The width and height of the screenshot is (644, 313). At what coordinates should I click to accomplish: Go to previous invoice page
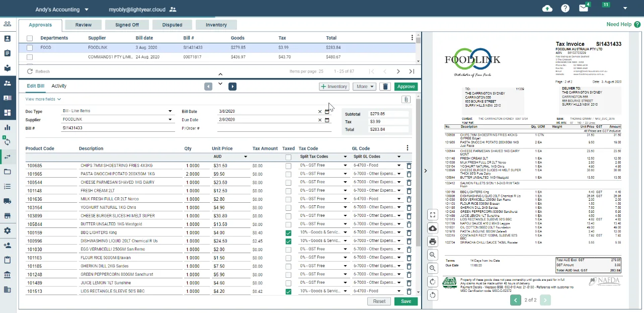pyautogui.click(x=515, y=300)
